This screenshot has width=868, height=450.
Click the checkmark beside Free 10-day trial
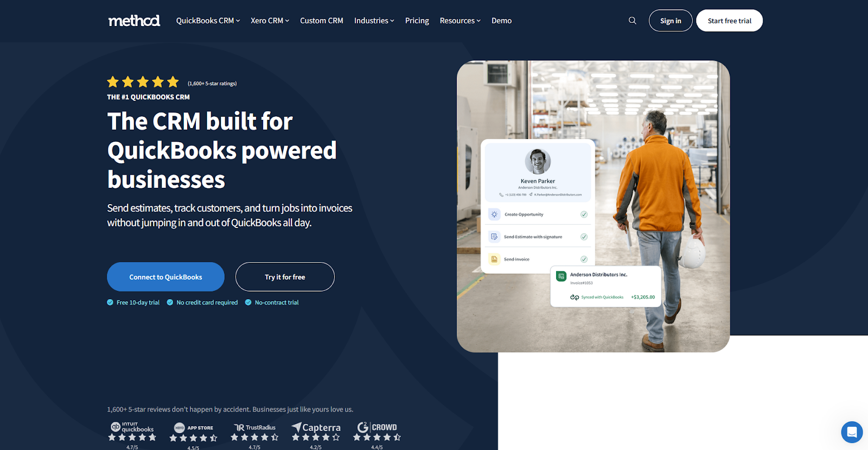[110, 302]
